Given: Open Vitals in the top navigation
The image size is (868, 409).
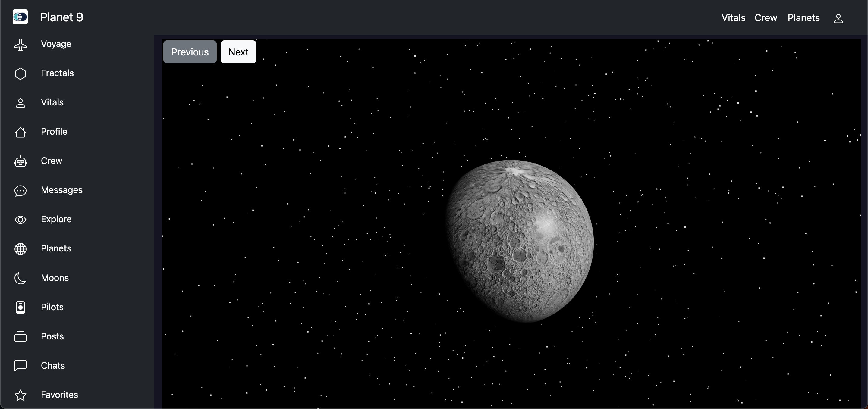Looking at the screenshot, I should pos(733,18).
